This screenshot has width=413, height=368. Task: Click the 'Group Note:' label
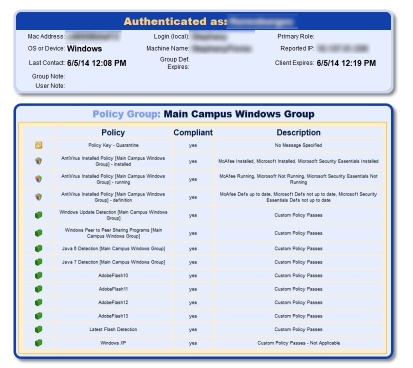coord(48,76)
